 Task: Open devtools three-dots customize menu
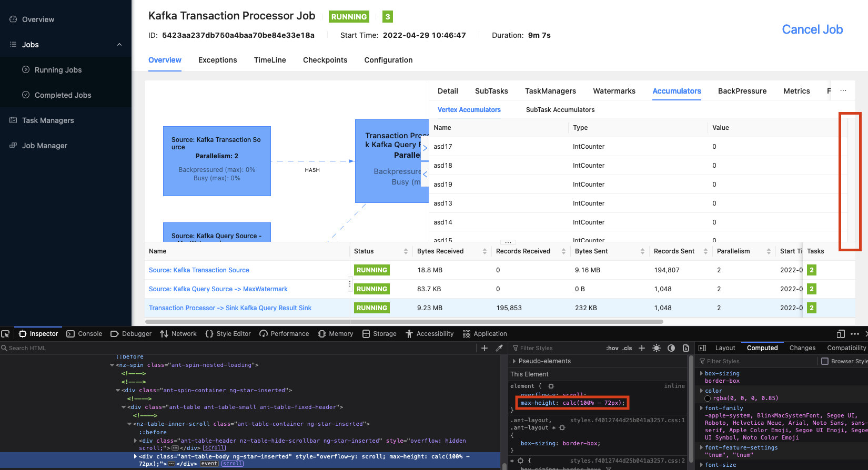tap(855, 334)
